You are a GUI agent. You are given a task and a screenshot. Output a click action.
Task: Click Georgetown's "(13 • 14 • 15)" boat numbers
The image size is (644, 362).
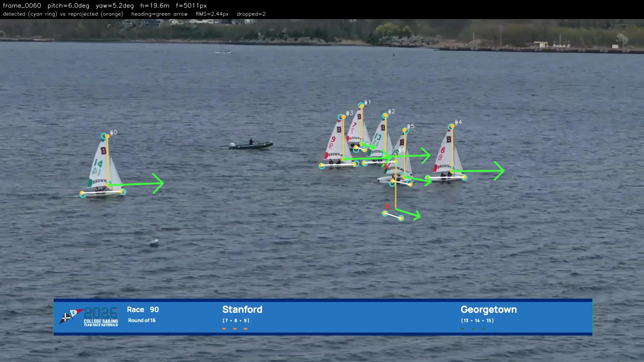[x=477, y=320]
